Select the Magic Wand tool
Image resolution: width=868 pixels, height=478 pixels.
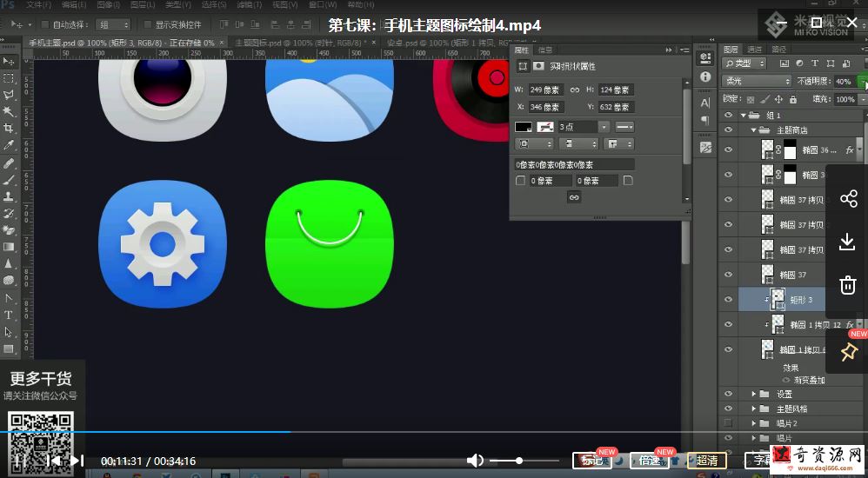(9, 112)
